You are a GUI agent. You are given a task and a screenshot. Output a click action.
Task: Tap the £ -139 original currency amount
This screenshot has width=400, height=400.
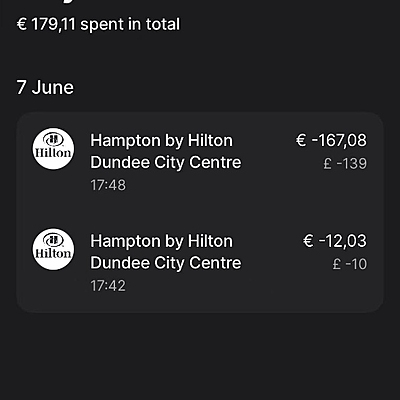(x=345, y=163)
